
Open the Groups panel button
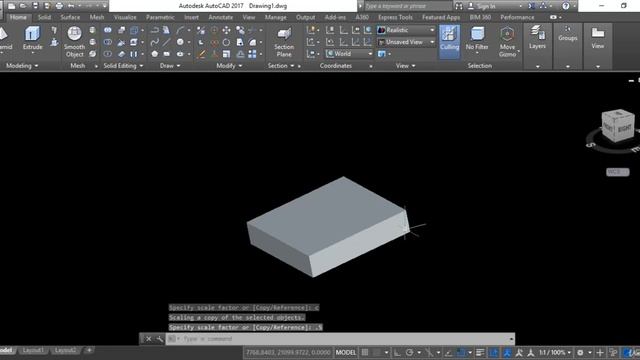[568, 34]
